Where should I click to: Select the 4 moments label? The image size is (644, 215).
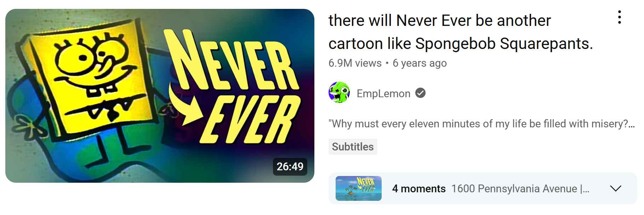[x=419, y=189]
